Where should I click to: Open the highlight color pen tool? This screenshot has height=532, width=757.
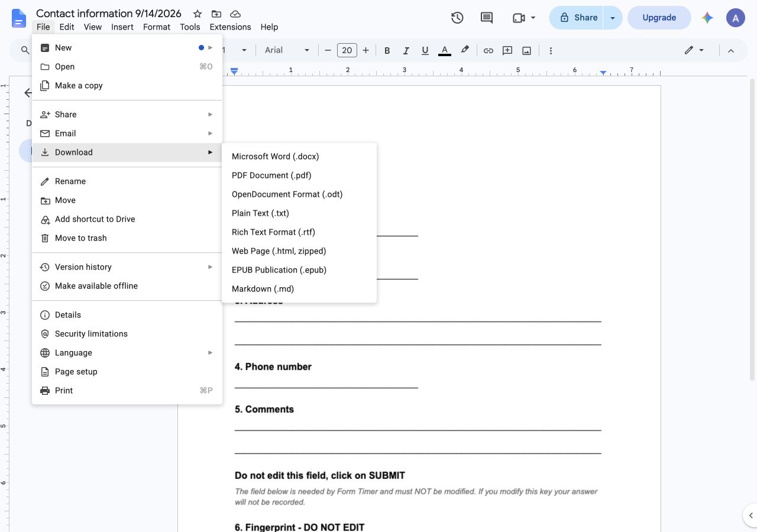coord(465,51)
